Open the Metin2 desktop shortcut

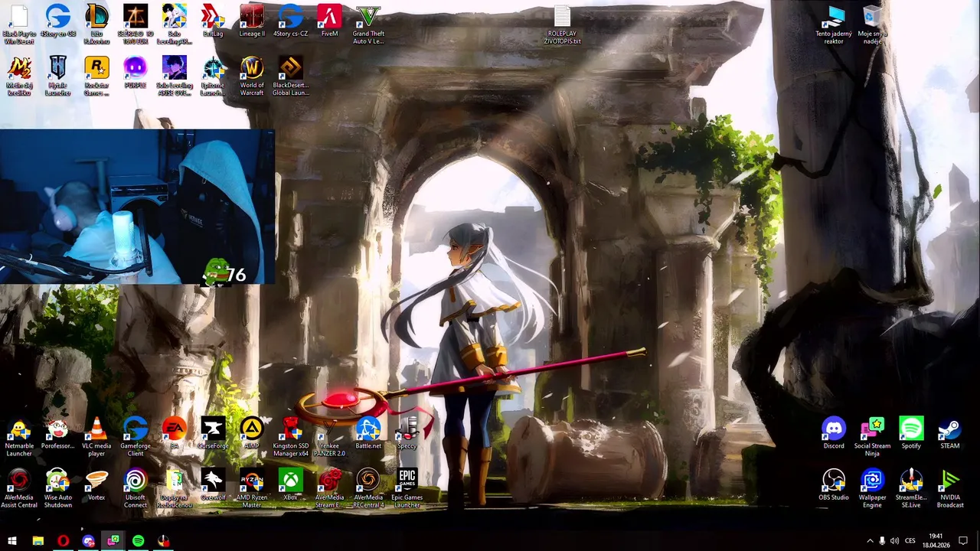[x=19, y=77]
